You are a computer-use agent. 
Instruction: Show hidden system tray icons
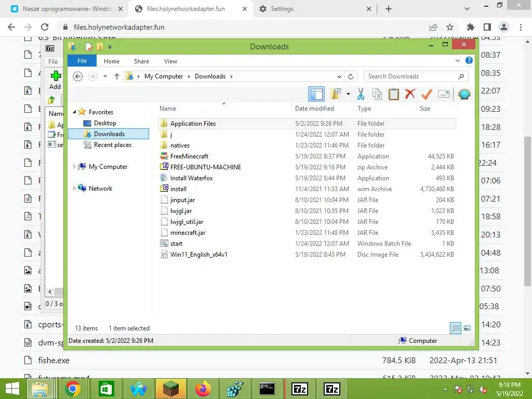click(x=445, y=389)
